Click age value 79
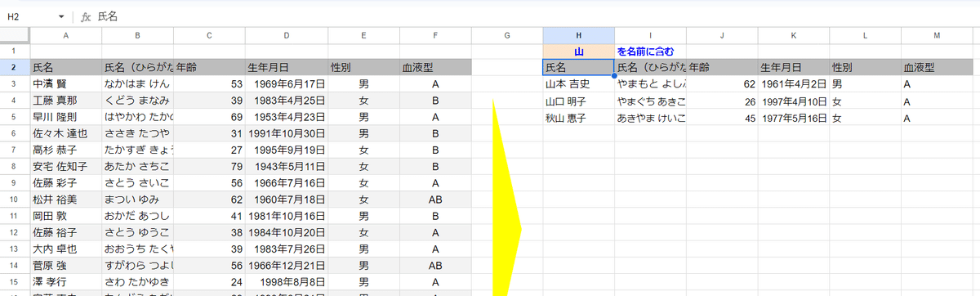This screenshot has height=296, width=980. click(x=210, y=167)
